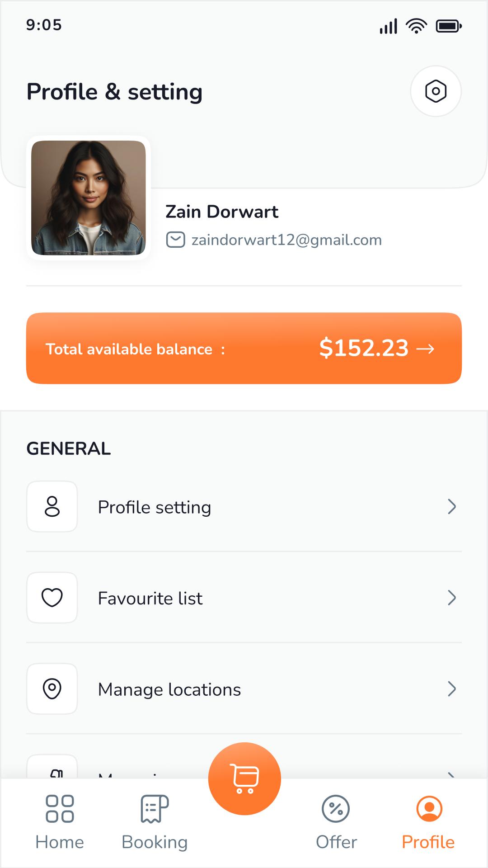Tap the battery indicator in status bar
The image size is (488, 868).
(x=448, y=26)
